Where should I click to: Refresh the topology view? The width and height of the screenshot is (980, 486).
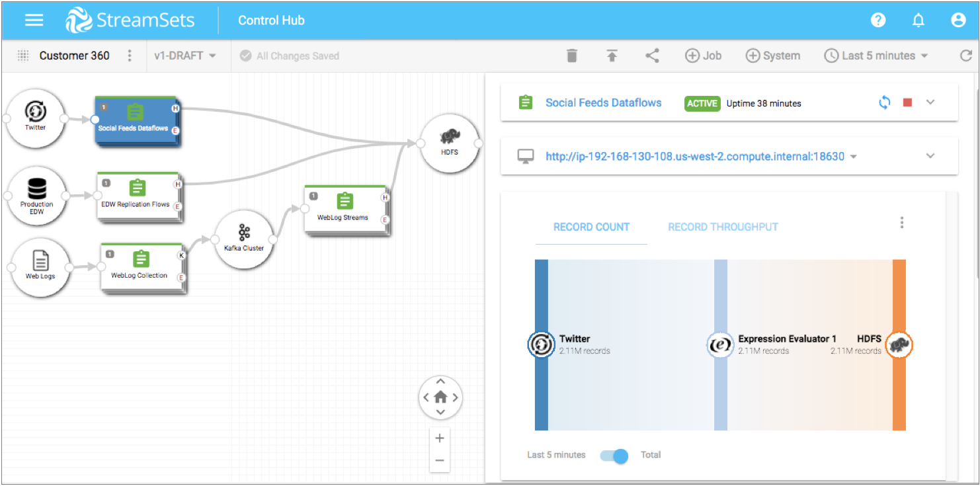click(x=965, y=56)
